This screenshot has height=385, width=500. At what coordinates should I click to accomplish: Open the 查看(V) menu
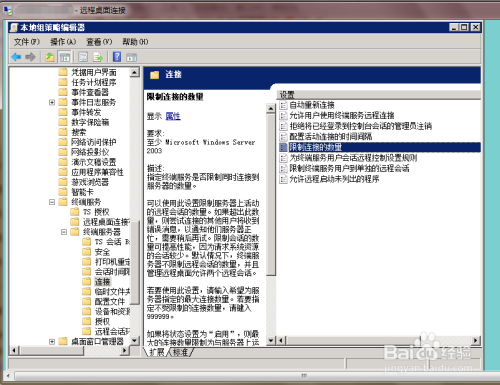(x=99, y=42)
